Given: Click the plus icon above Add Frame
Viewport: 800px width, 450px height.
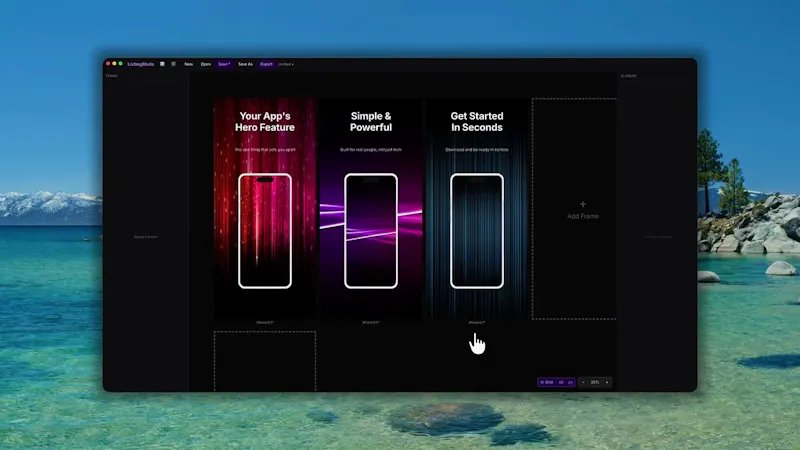Looking at the screenshot, I should coord(583,204).
